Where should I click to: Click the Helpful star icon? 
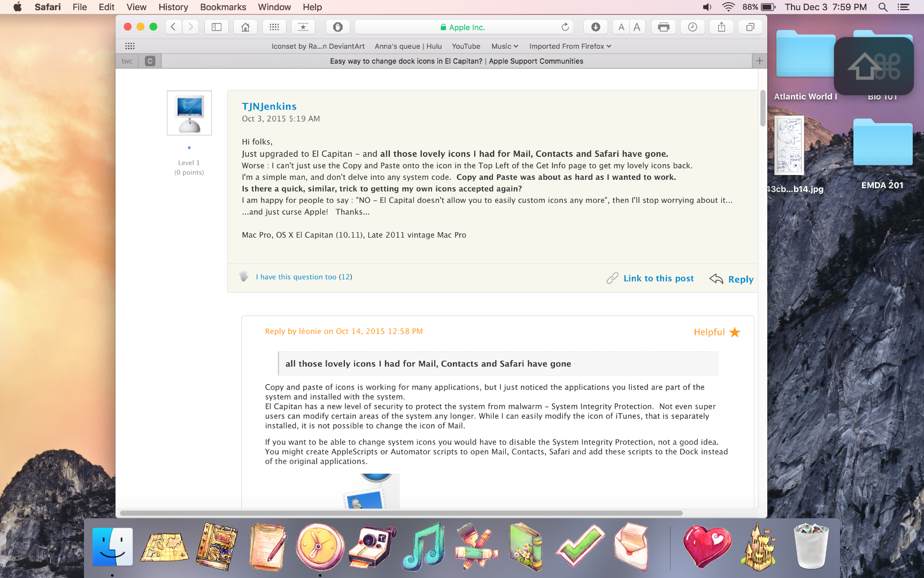click(x=735, y=332)
